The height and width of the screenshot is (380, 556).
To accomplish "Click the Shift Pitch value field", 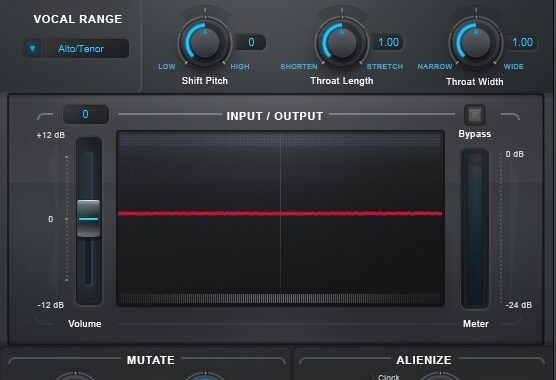I will (251, 42).
